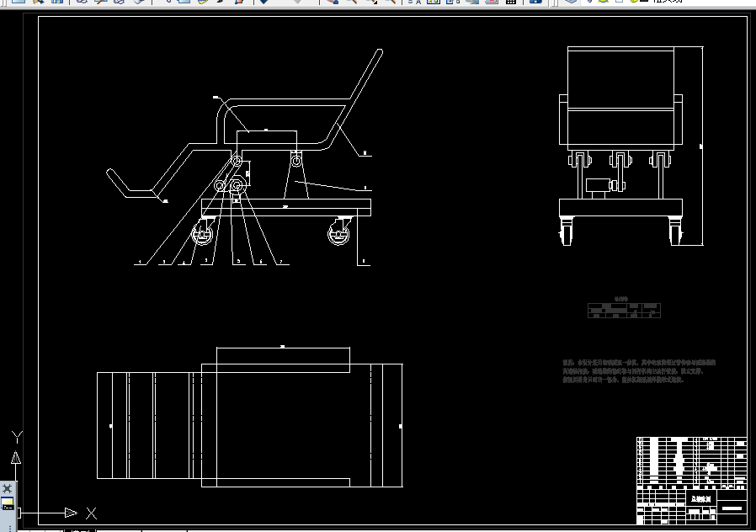Select the base frame beam in the side view
Image resolution: width=756 pixels, height=532 pixels.
pyautogui.click(x=286, y=207)
